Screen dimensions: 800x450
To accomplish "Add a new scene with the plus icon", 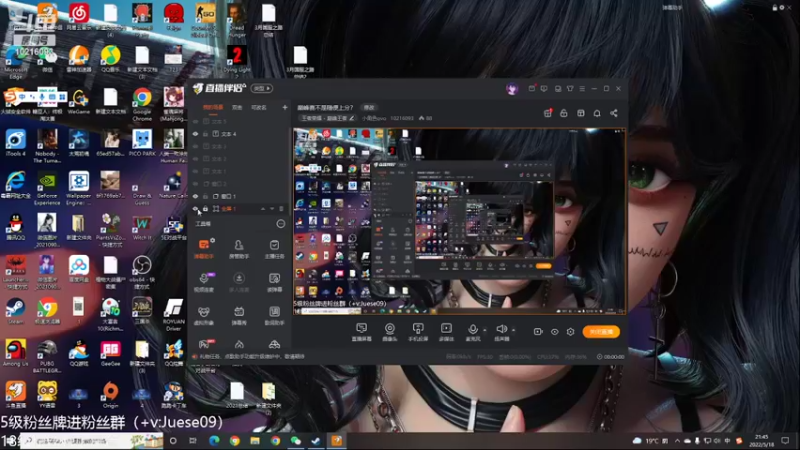I will [285, 107].
